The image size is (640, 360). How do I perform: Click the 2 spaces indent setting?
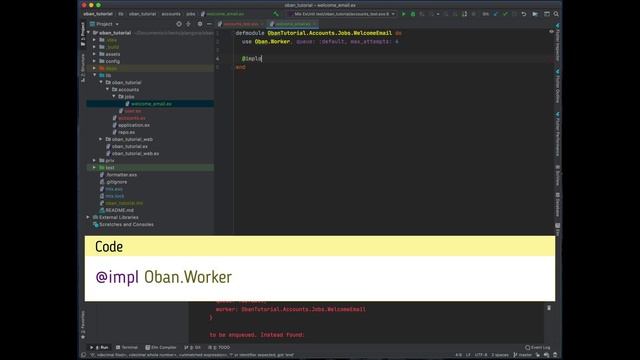coord(500,355)
